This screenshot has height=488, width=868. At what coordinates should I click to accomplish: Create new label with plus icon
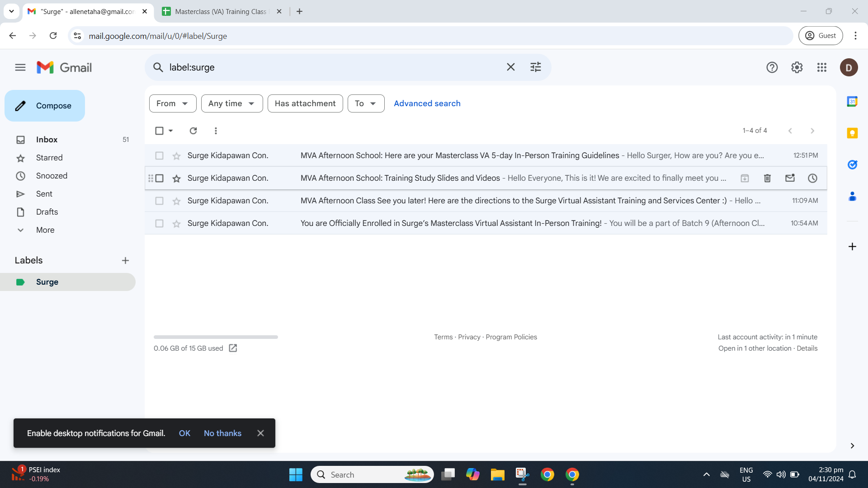[x=125, y=260]
